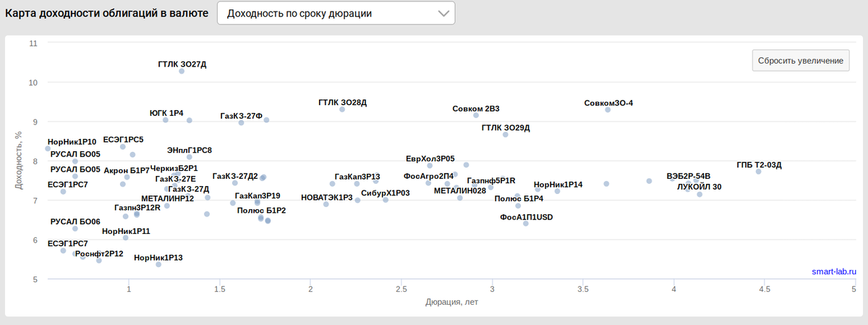The image size is (868, 325).
Task: Click the data point below СовкомЗО-4
Action: click(608, 110)
